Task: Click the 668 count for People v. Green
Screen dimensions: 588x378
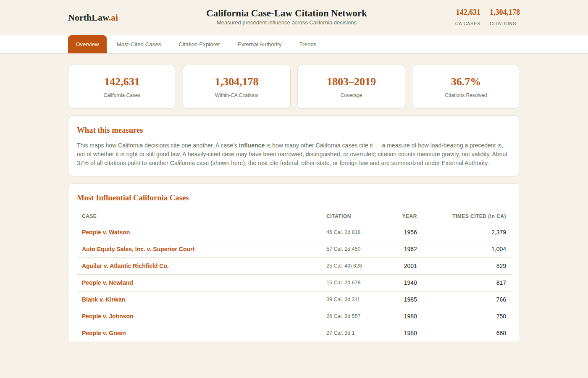Action: 501,333
